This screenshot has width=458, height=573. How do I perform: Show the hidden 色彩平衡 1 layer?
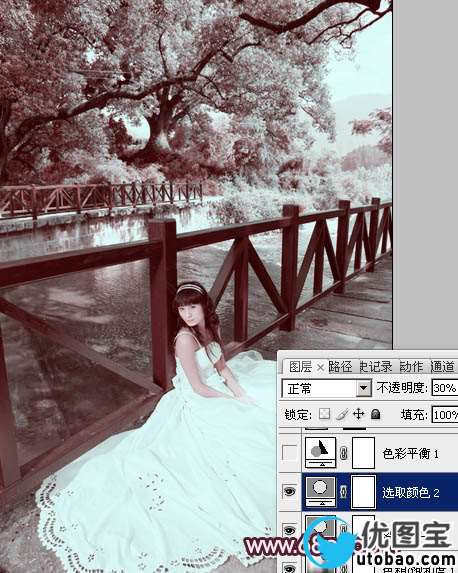click(289, 453)
